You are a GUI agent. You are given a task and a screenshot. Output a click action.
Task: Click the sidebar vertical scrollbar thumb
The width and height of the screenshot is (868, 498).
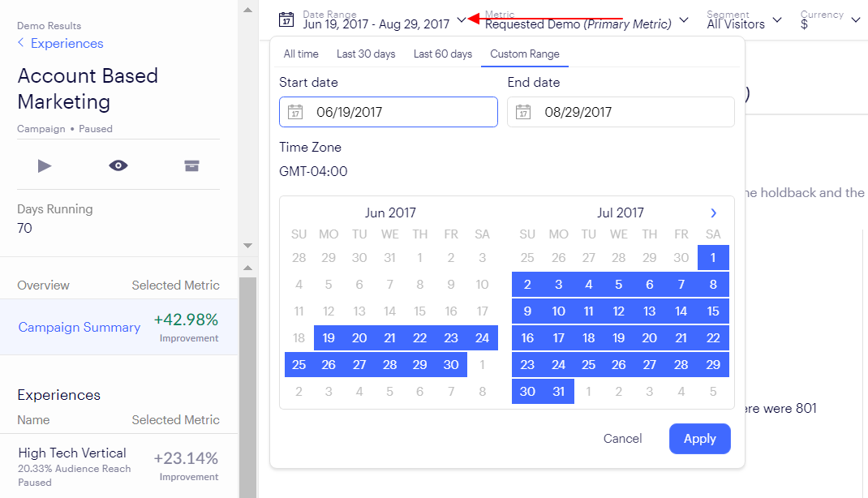click(x=247, y=388)
